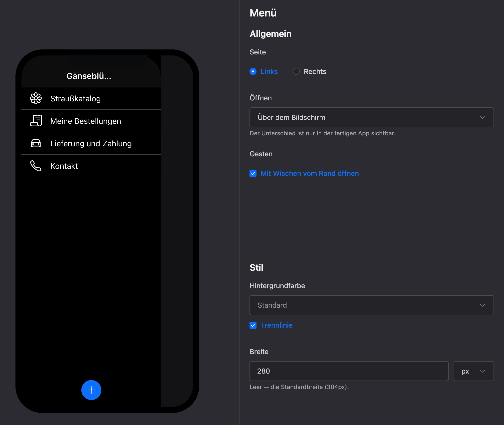Expand the Hintergrundfarbe Standard dropdown

pyautogui.click(x=372, y=305)
